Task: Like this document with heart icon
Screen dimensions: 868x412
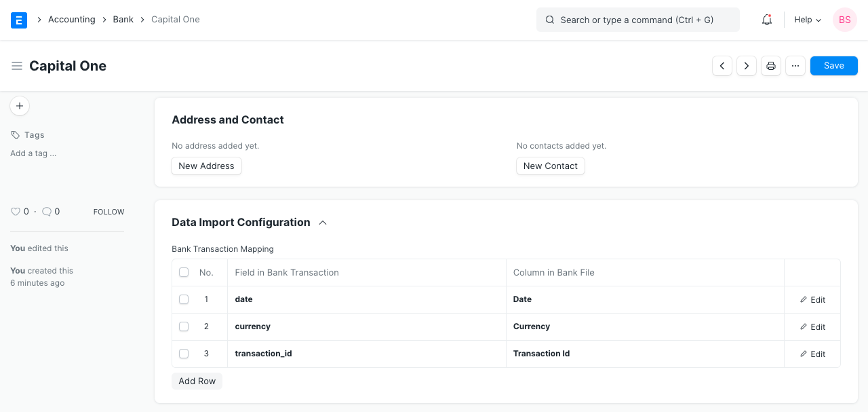Action: point(16,212)
